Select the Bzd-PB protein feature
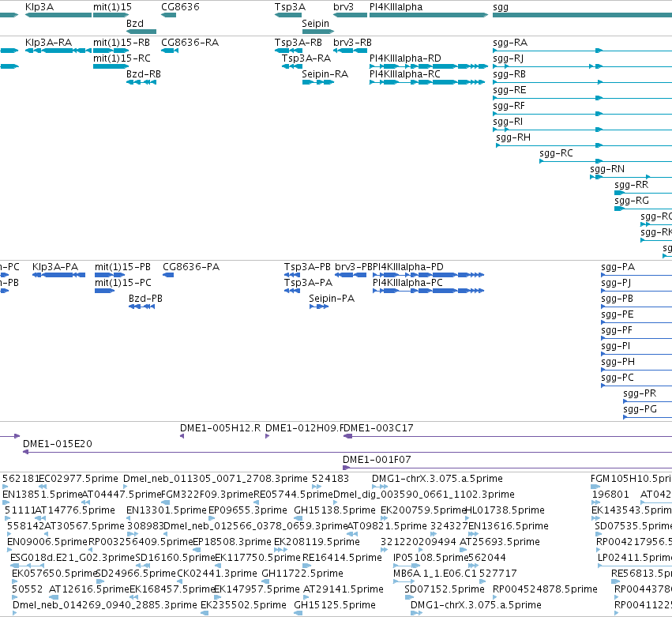 pyautogui.click(x=142, y=307)
